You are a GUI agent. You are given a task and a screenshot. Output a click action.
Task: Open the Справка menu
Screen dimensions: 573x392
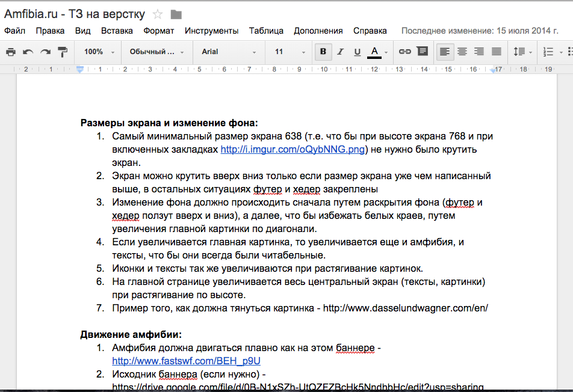click(370, 31)
